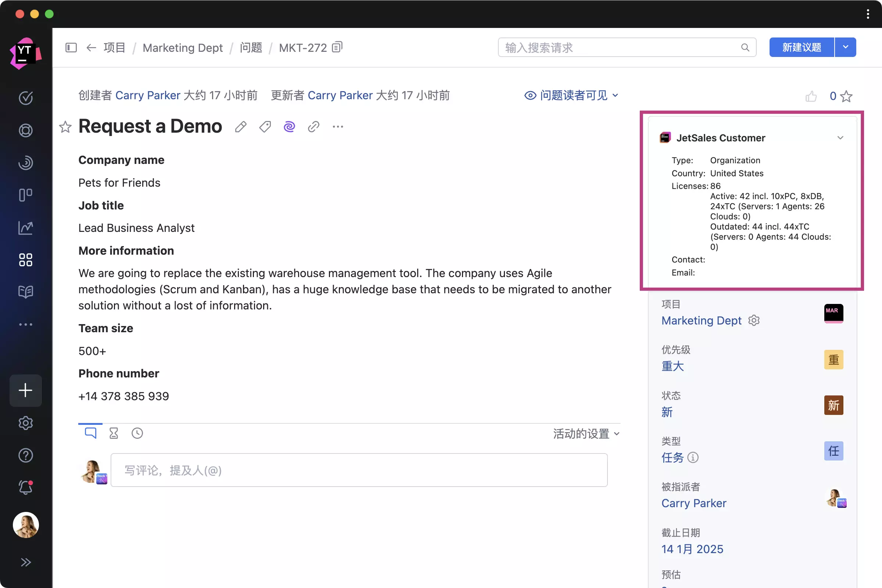Screen dimensions: 882x588
Task: Switch to the history clock tab
Action: coord(137,434)
